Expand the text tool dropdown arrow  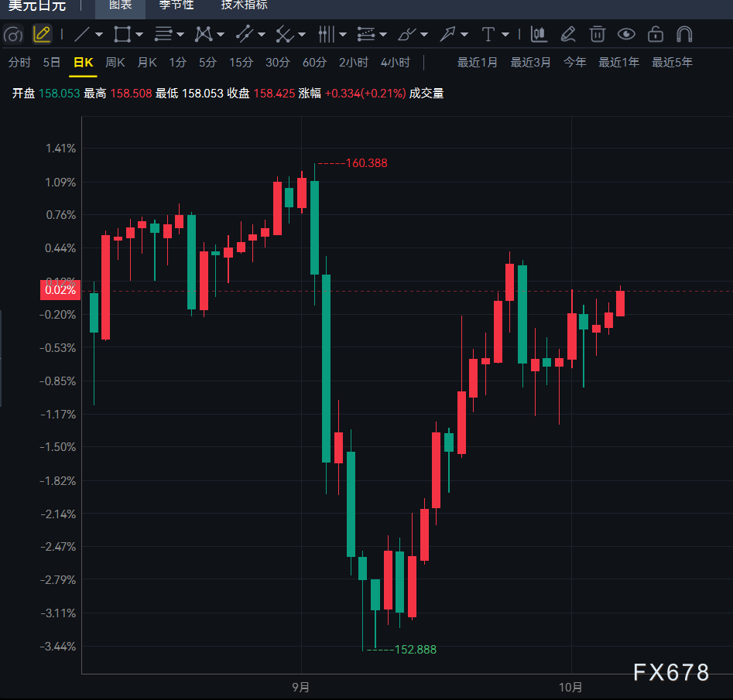505,34
